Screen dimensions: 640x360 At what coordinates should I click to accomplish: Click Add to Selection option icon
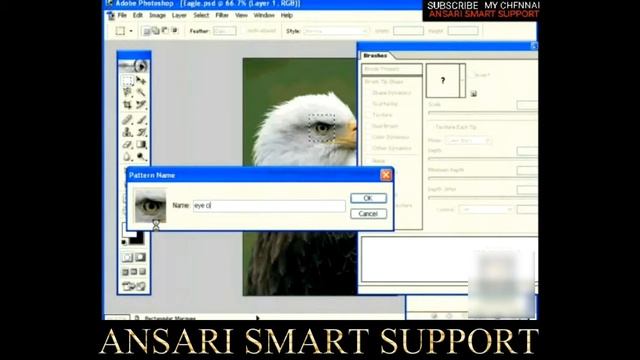(156, 31)
